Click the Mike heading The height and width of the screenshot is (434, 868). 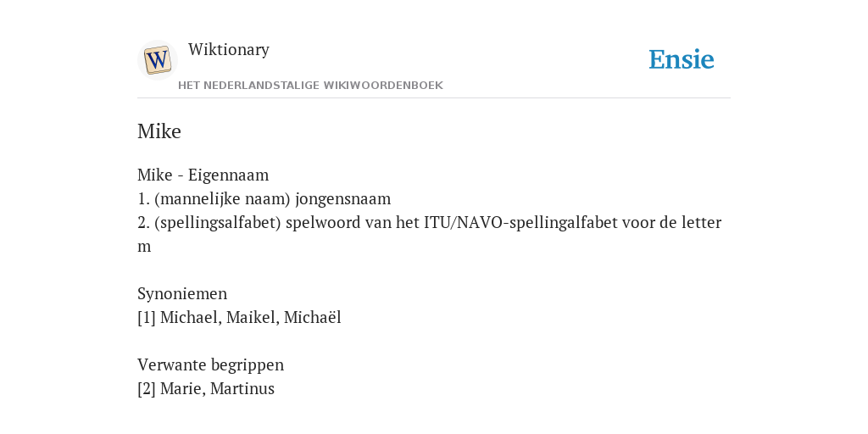(159, 131)
